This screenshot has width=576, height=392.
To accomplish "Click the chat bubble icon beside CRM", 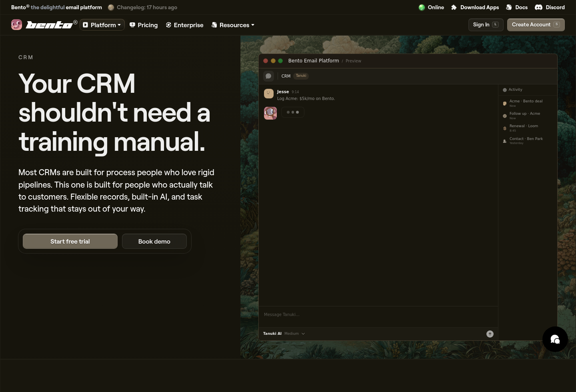I will pyautogui.click(x=268, y=76).
